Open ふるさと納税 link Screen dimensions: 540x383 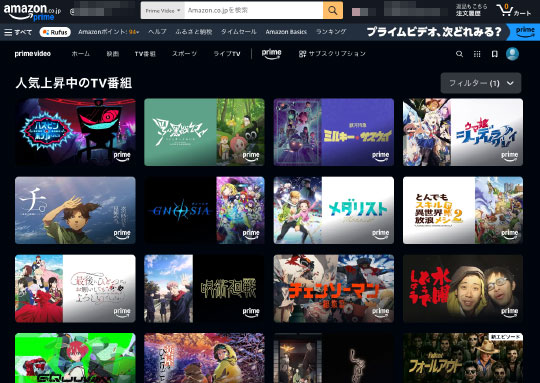194,32
